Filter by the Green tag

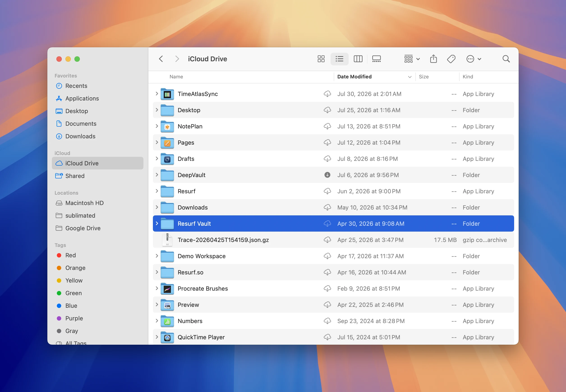coord(97,293)
